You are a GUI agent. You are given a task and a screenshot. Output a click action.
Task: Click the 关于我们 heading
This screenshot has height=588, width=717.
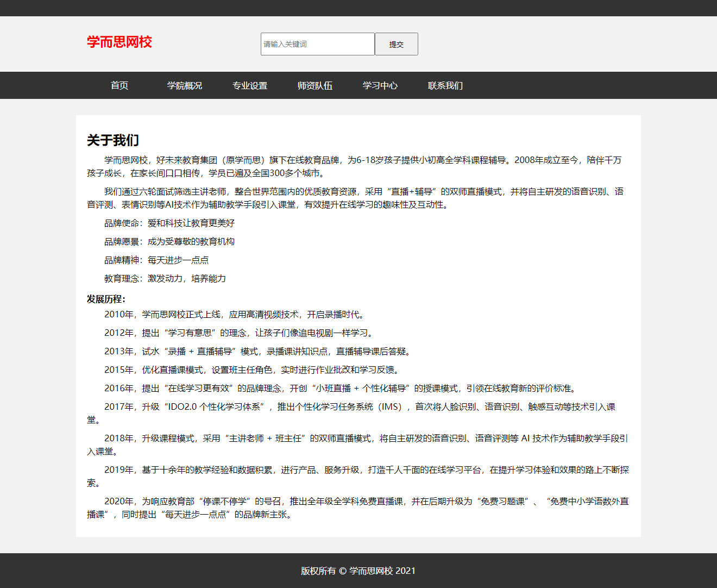113,140
